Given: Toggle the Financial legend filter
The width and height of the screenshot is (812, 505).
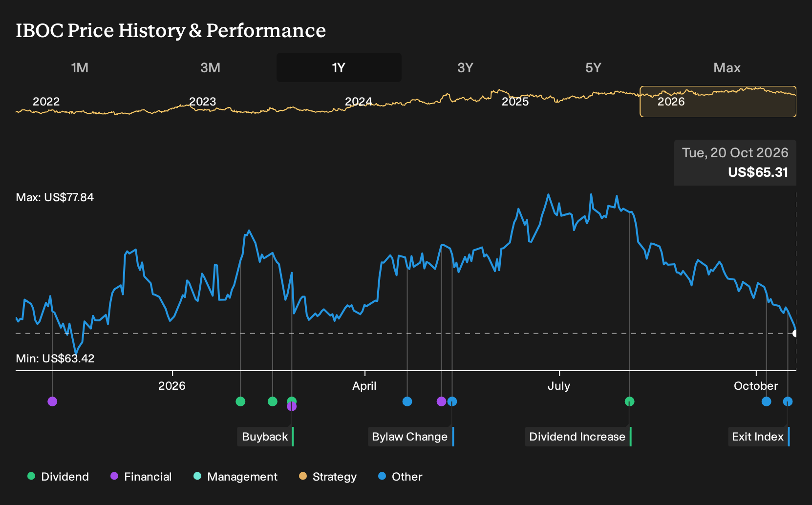Looking at the screenshot, I should tap(141, 477).
